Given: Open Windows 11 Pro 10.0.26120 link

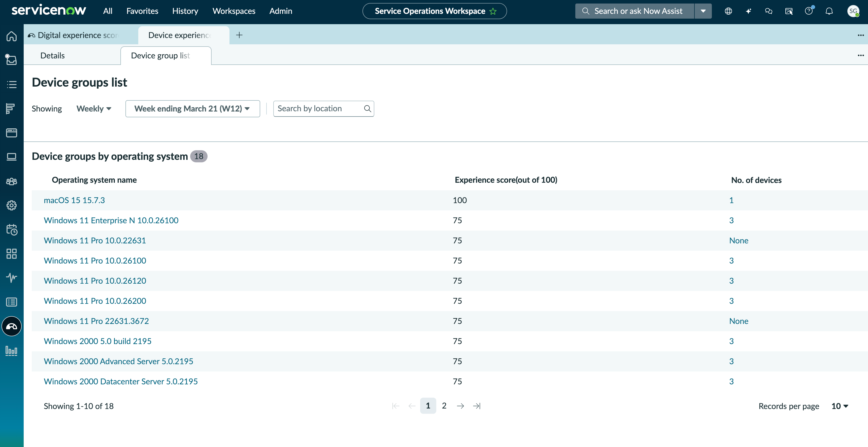Looking at the screenshot, I should tap(95, 281).
